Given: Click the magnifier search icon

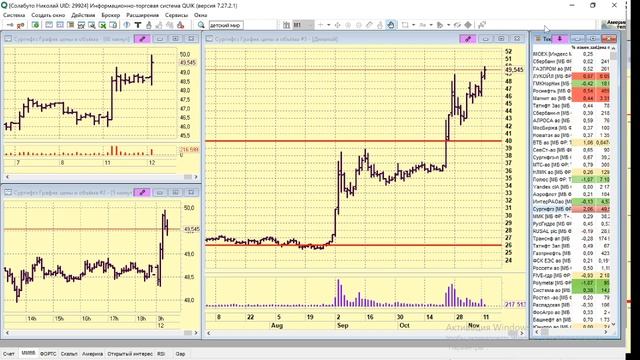Looking at the screenshot, I should click(x=201, y=25).
